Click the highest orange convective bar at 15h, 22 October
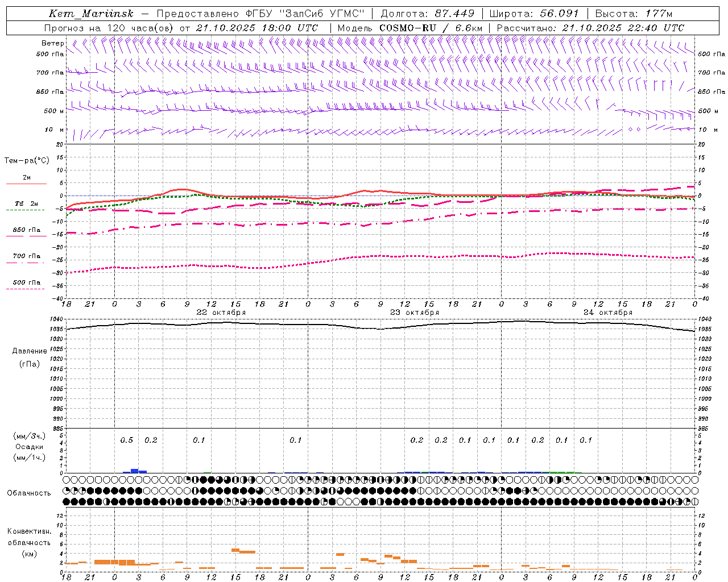Screen dimensions: 728x582 coord(235,550)
